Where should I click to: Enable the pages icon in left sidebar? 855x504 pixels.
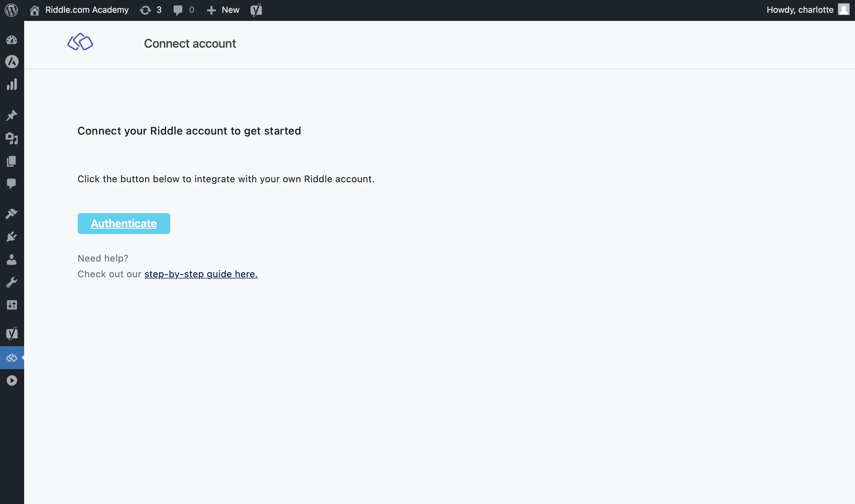(12, 161)
